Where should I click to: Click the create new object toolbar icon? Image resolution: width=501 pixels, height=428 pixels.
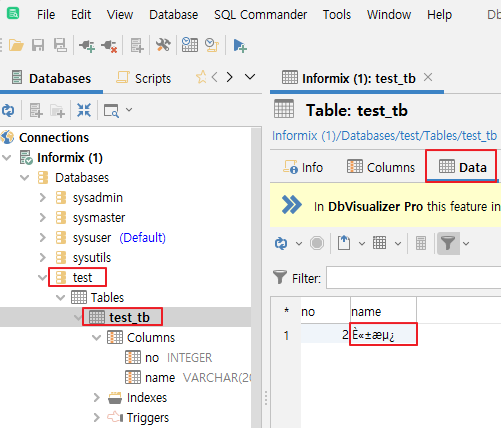tap(137, 45)
